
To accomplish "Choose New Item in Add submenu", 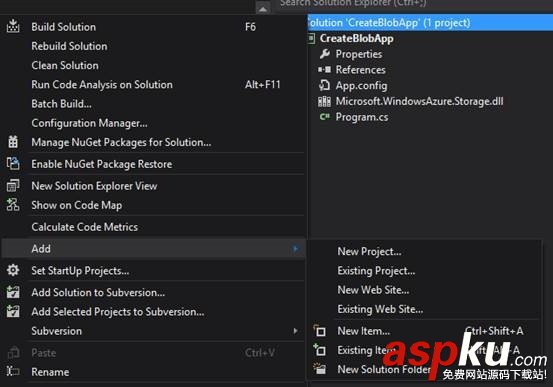I will click(425, 331).
